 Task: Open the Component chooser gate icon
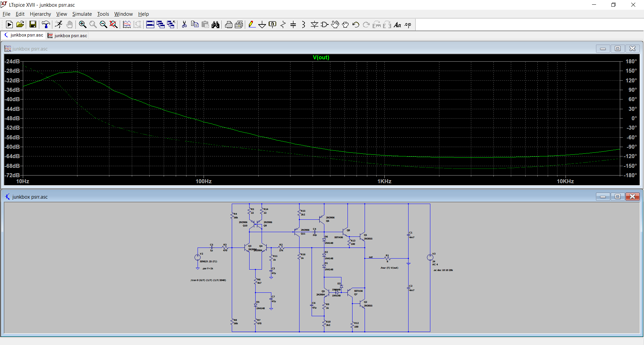pos(325,24)
